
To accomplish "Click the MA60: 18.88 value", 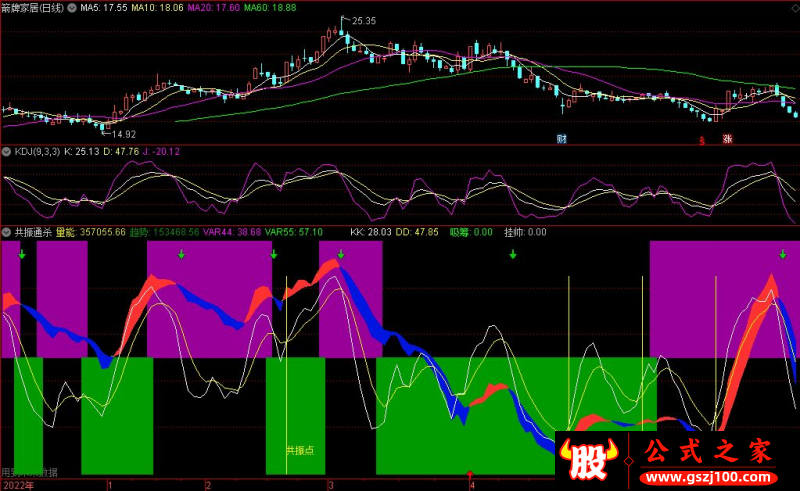I will 270,8.
